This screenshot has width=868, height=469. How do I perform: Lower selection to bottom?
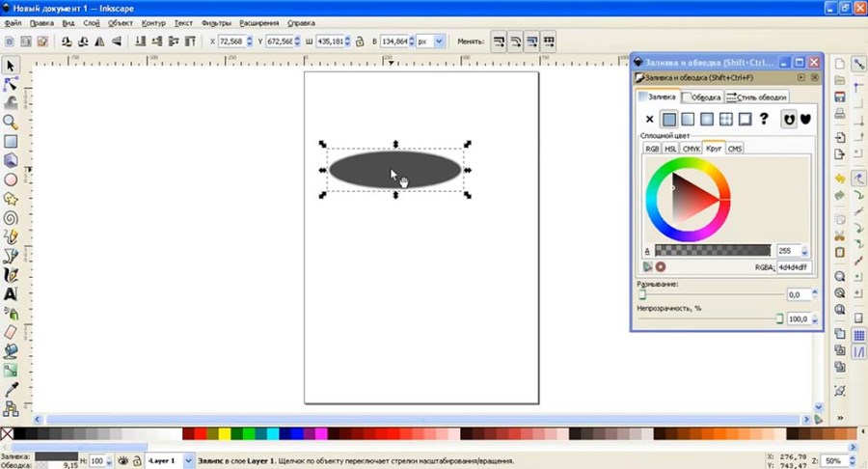point(140,41)
